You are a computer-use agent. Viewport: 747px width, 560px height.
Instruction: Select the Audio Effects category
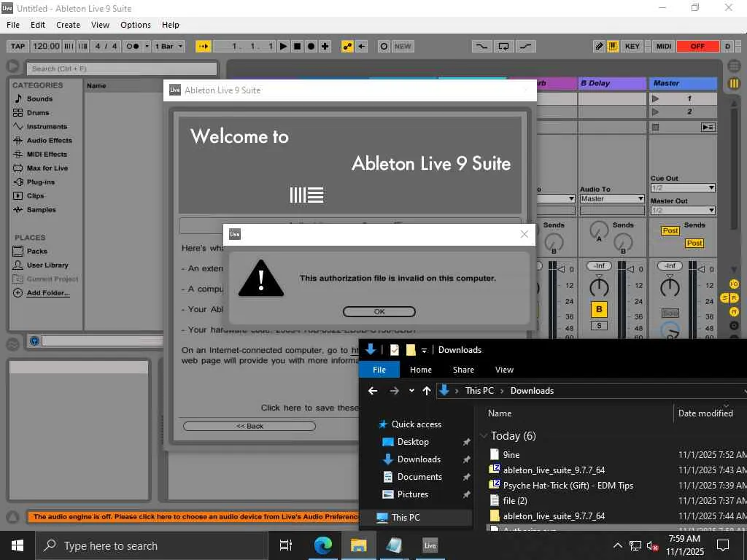pos(49,141)
